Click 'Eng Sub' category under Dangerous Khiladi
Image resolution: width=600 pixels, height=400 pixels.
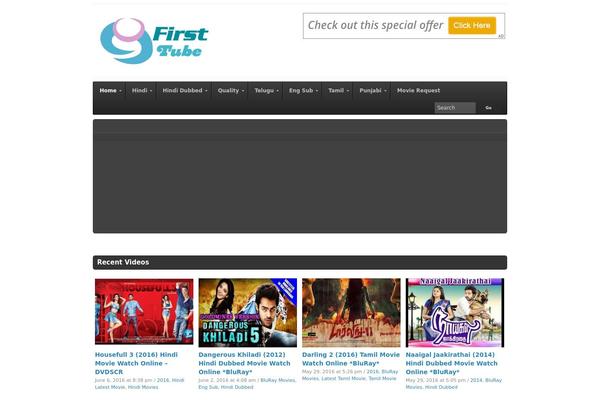208,387
